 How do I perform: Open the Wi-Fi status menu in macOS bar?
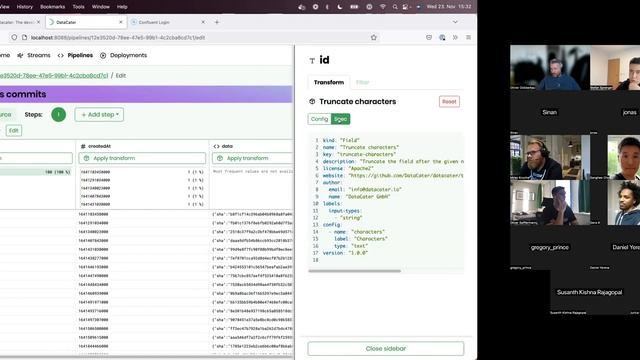point(382,7)
